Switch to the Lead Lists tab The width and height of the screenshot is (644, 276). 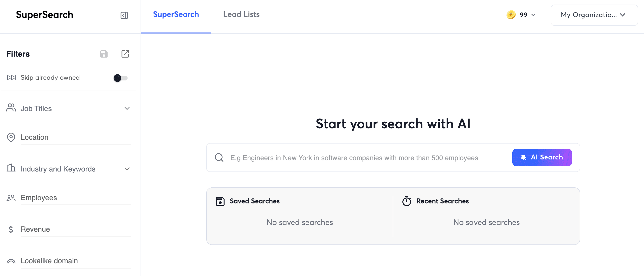tap(241, 14)
